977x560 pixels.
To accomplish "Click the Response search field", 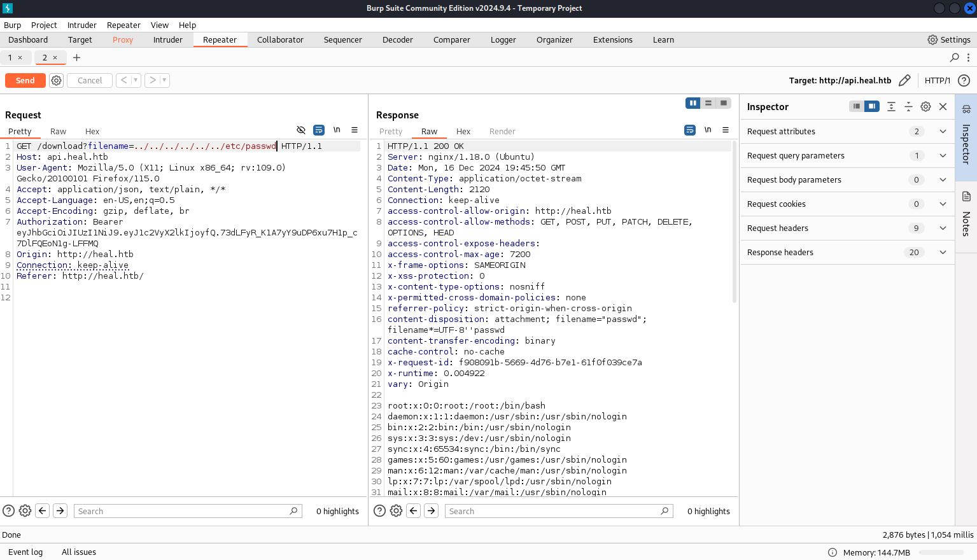I will [x=559, y=511].
